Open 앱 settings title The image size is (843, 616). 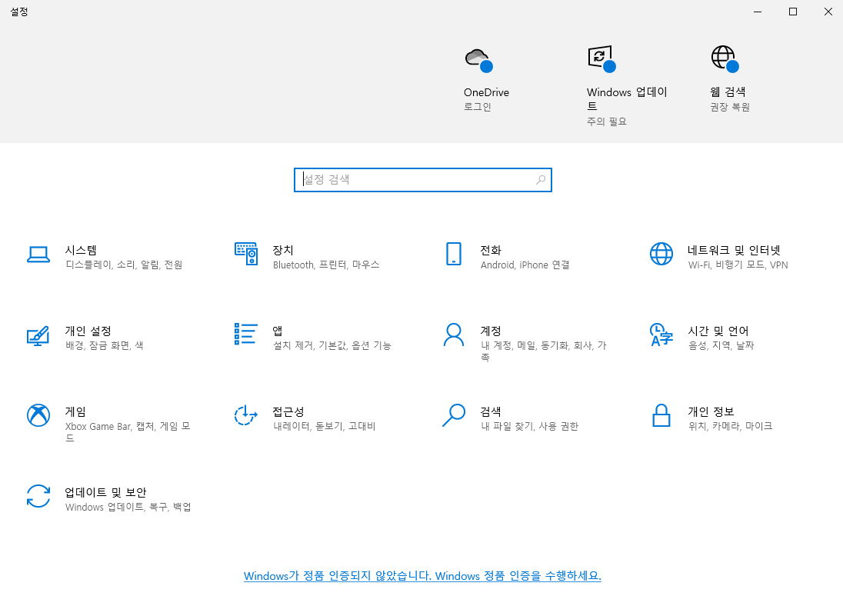coord(278,331)
